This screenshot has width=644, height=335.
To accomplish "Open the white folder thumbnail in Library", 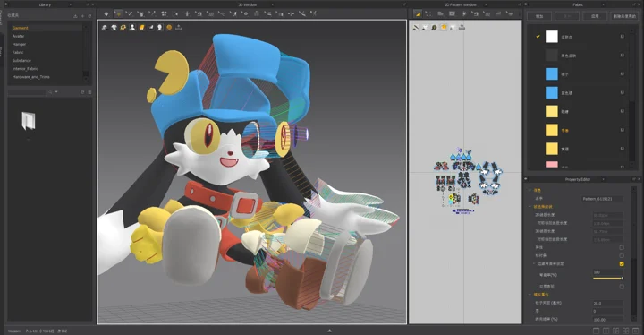I will point(29,121).
